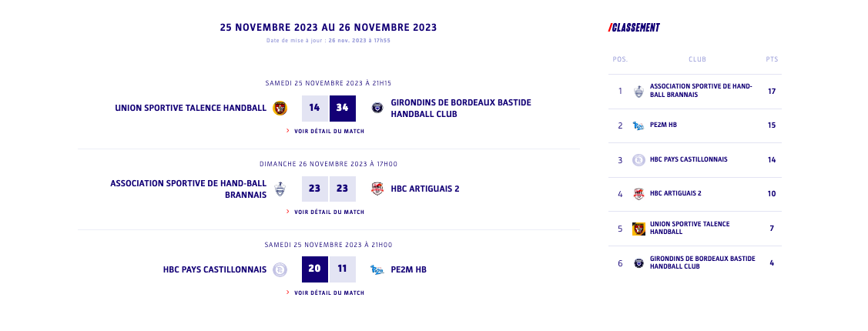Click PE2M HB logo in match row
868x331 pixels.
(377, 269)
